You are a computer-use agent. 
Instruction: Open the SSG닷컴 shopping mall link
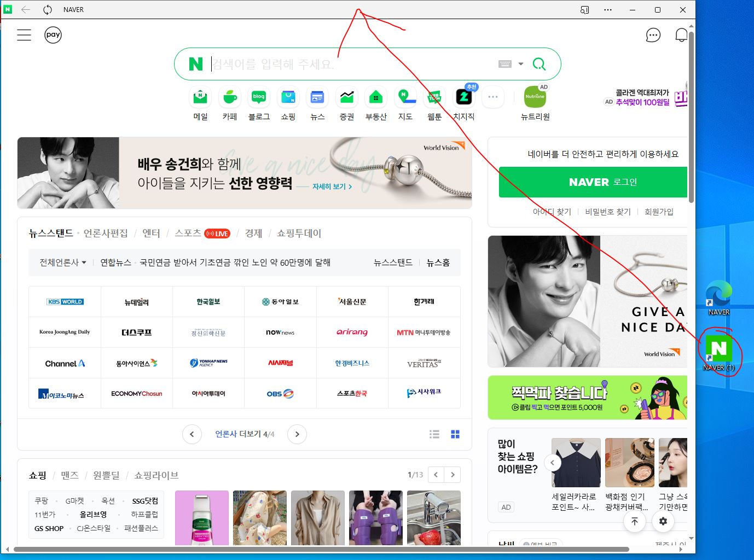[145, 501]
